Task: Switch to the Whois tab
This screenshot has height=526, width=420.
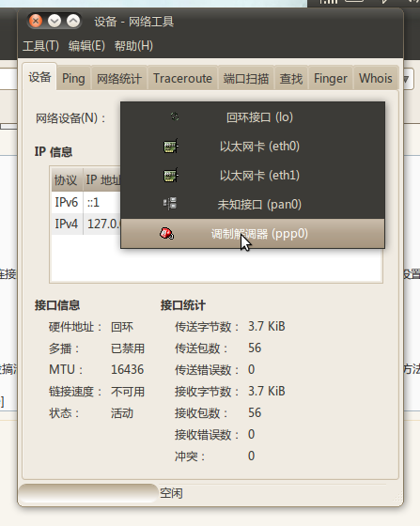Action: (x=376, y=79)
